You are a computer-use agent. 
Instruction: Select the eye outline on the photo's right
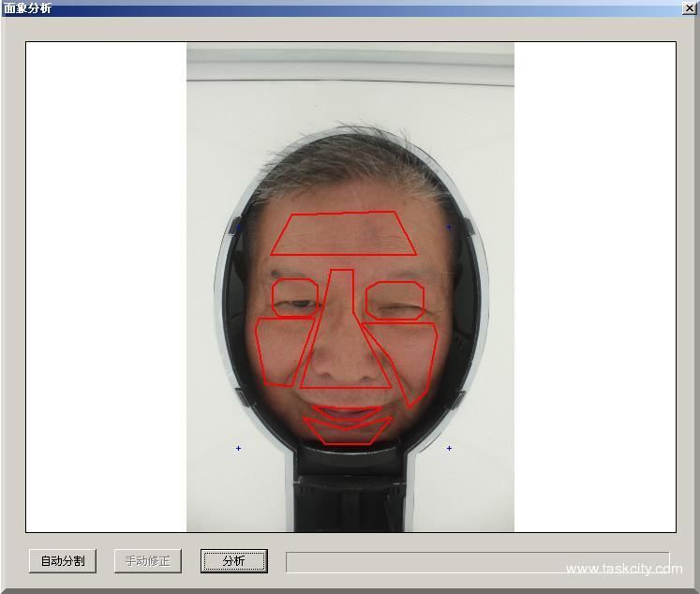pos(395,301)
